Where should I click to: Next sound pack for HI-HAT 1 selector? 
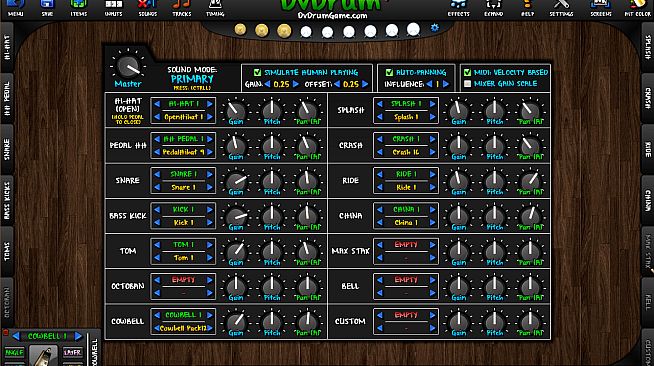click(x=210, y=104)
